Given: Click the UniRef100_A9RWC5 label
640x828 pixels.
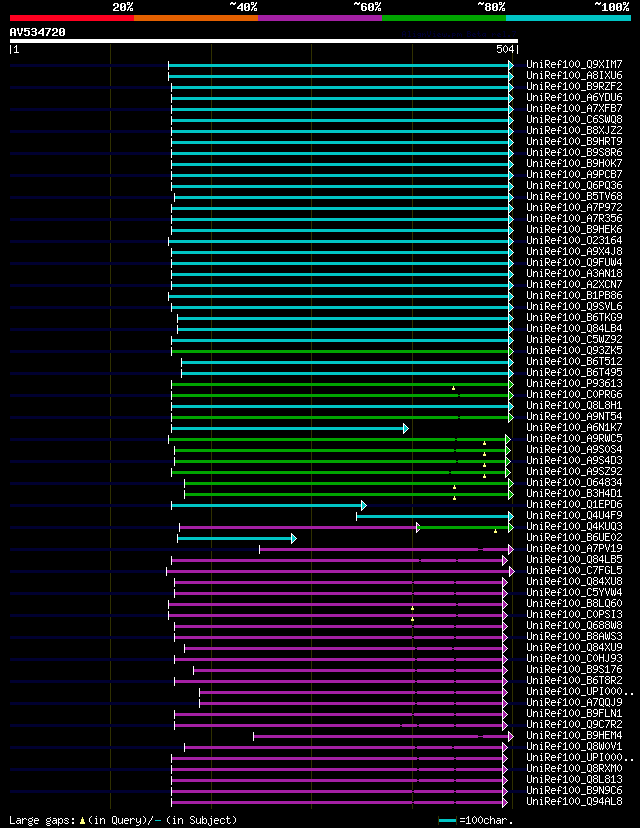Looking at the screenshot, I should (574, 438).
